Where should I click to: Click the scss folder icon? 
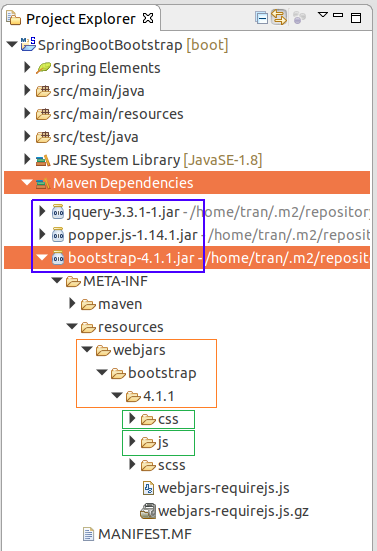[x=148, y=466]
